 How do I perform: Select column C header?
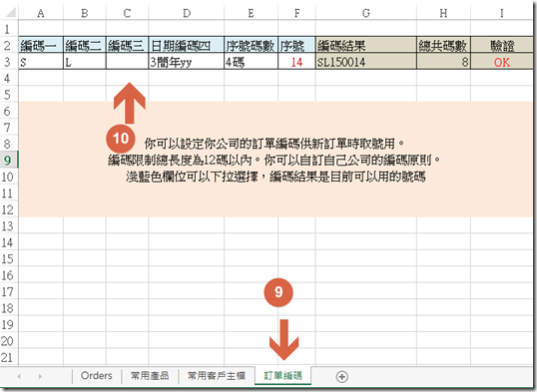click(127, 13)
